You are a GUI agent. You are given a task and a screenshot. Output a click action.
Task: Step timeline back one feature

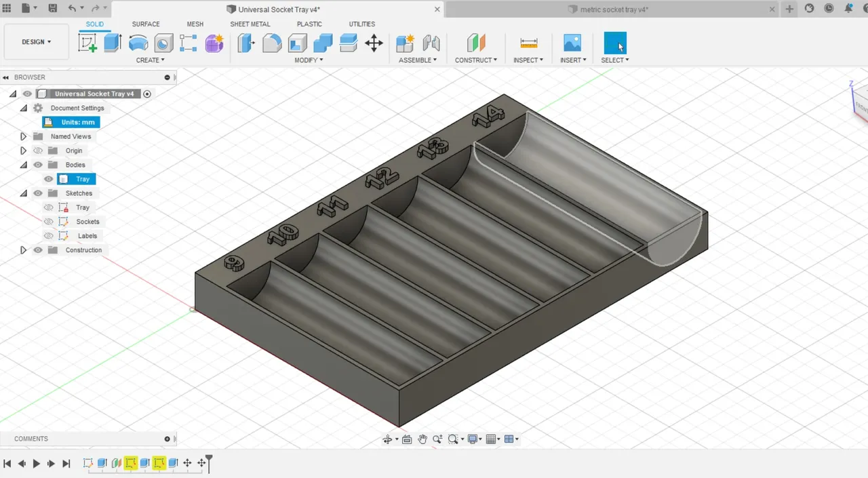click(22, 464)
